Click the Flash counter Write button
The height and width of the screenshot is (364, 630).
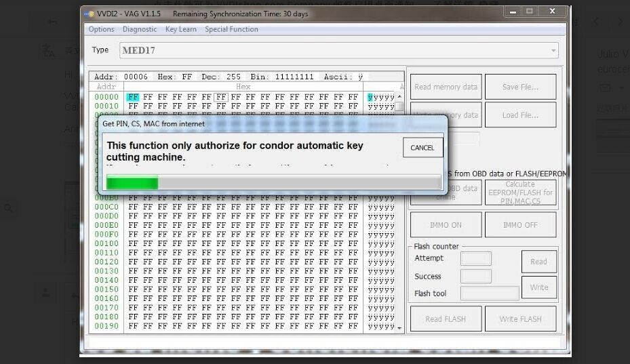(539, 287)
